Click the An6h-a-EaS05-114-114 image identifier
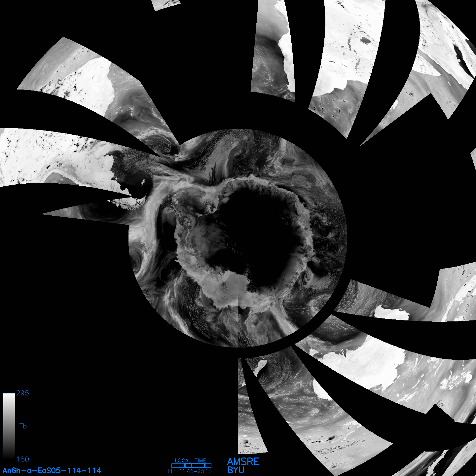 tap(52, 471)
